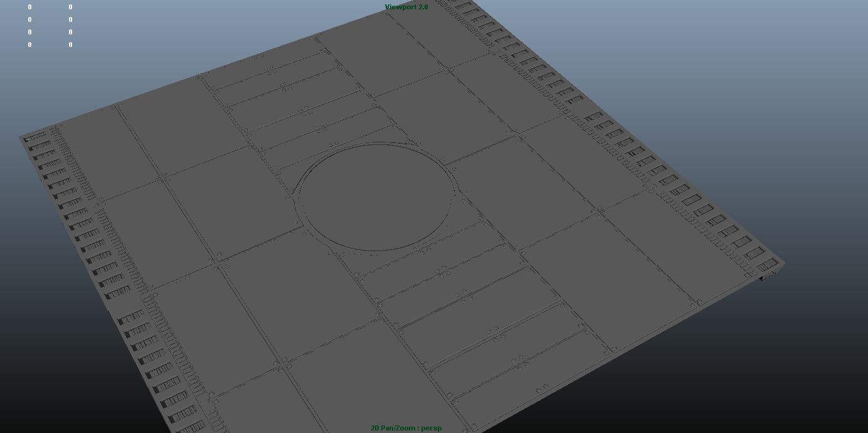Click the bottom zero in left HUD column
The height and width of the screenshot is (433, 868).
pyautogui.click(x=29, y=45)
